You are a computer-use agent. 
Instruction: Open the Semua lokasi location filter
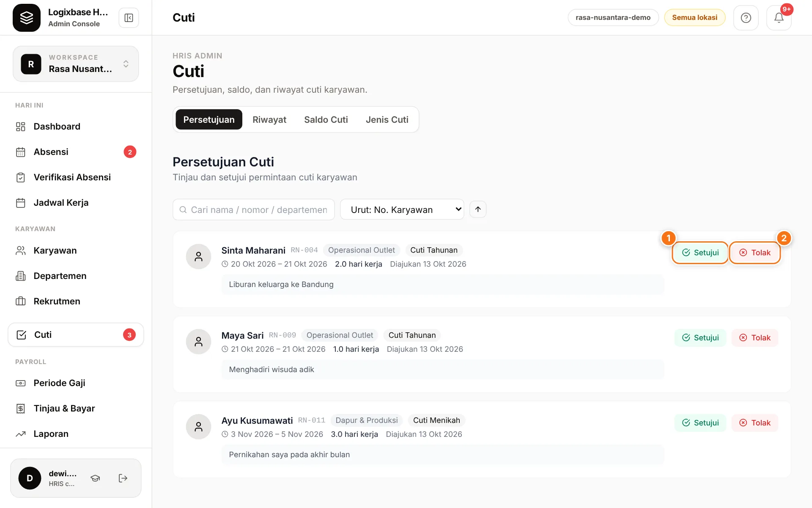point(694,18)
